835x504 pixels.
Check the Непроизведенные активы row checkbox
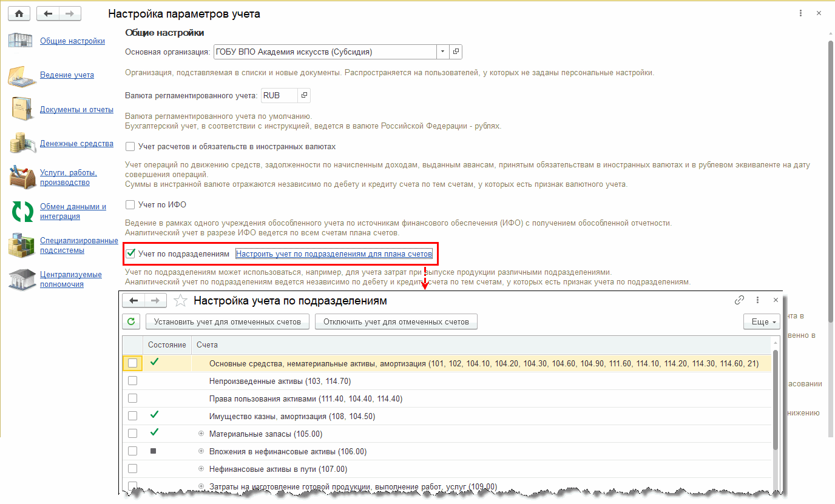[x=132, y=381]
